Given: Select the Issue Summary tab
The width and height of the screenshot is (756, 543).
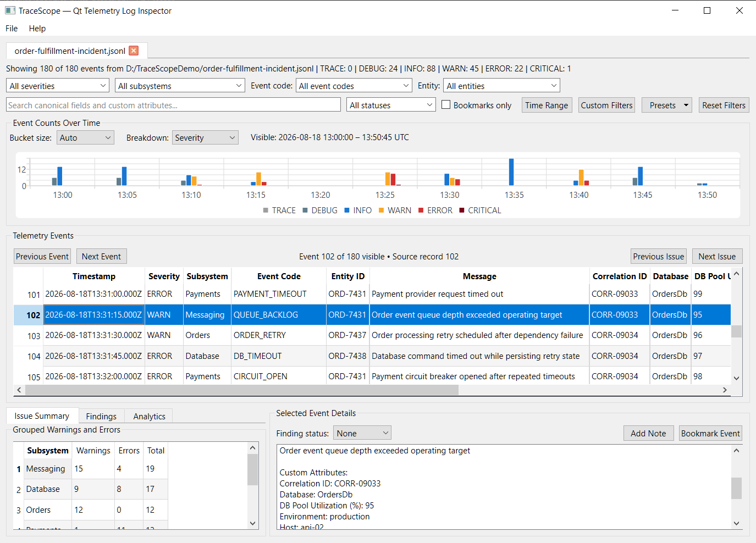Looking at the screenshot, I should (x=42, y=415).
